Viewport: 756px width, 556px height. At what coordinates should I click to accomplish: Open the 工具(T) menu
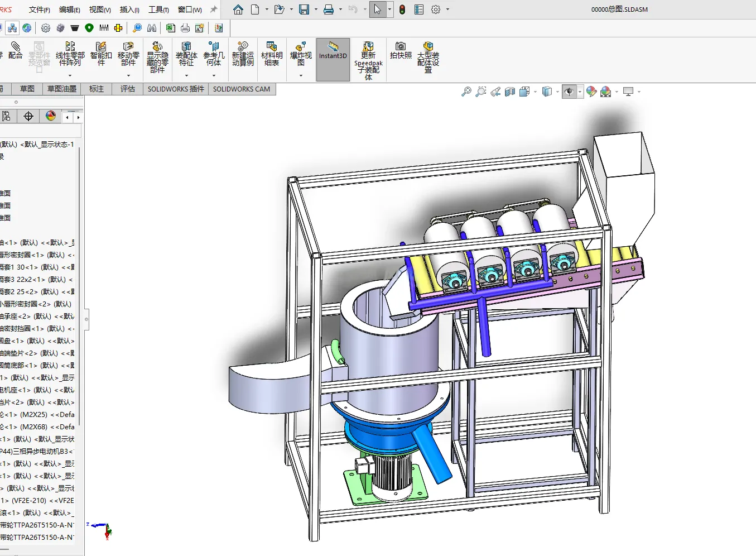click(x=158, y=9)
